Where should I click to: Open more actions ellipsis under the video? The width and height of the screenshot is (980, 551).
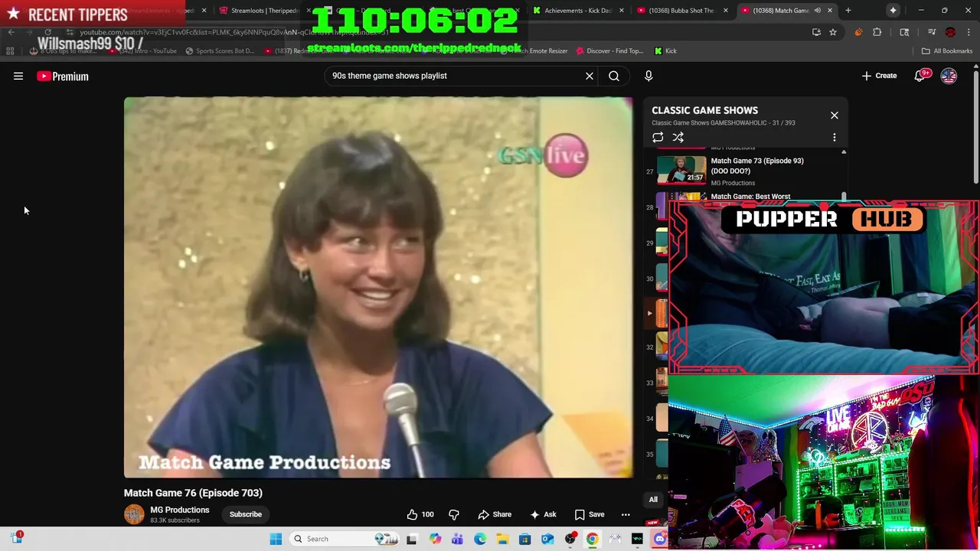pos(626,514)
